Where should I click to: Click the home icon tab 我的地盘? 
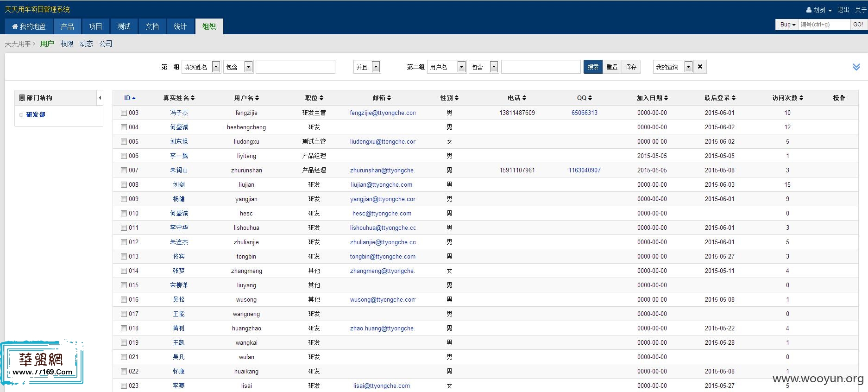pyautogui.click(x=29, y=26)
